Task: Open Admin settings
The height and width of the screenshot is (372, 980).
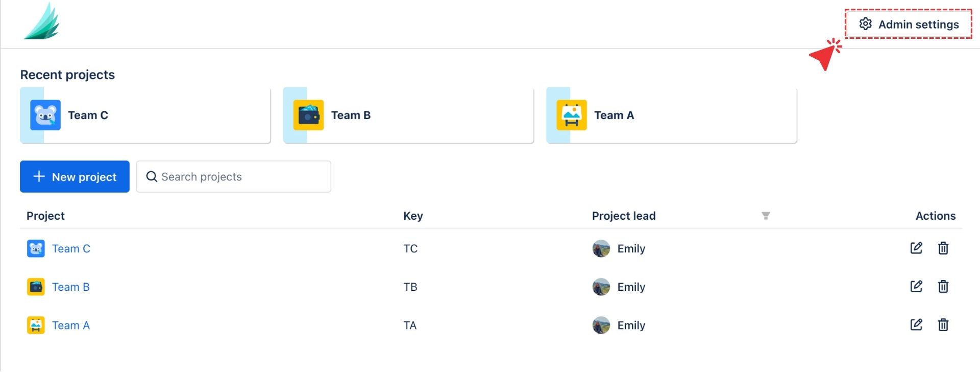Action: 909,24
